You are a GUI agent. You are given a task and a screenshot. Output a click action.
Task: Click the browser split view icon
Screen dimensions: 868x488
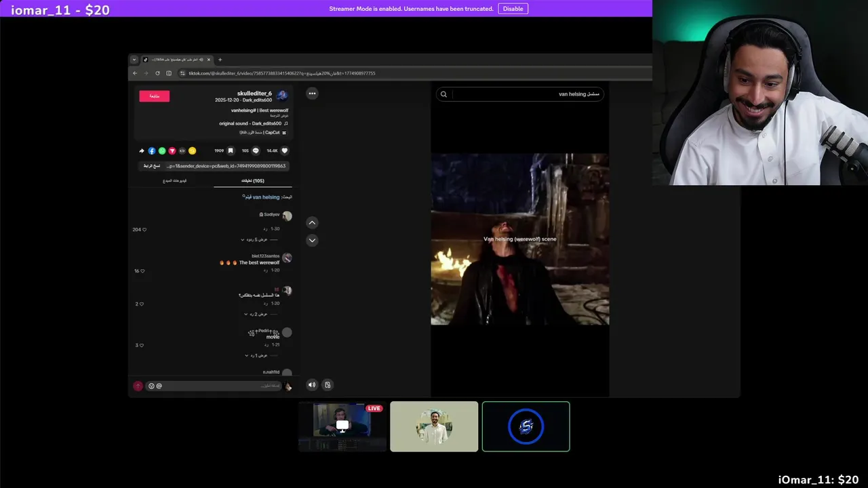169,73
